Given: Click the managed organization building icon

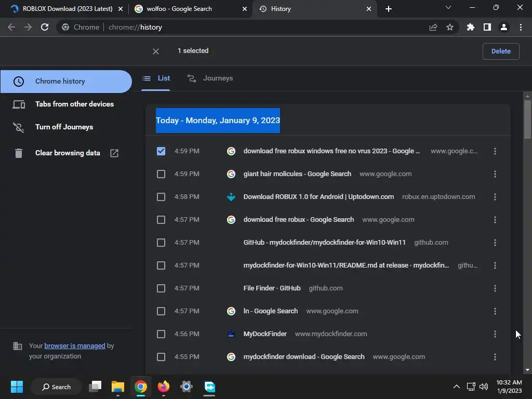Looking at the screenshot, I should (17, 346).
